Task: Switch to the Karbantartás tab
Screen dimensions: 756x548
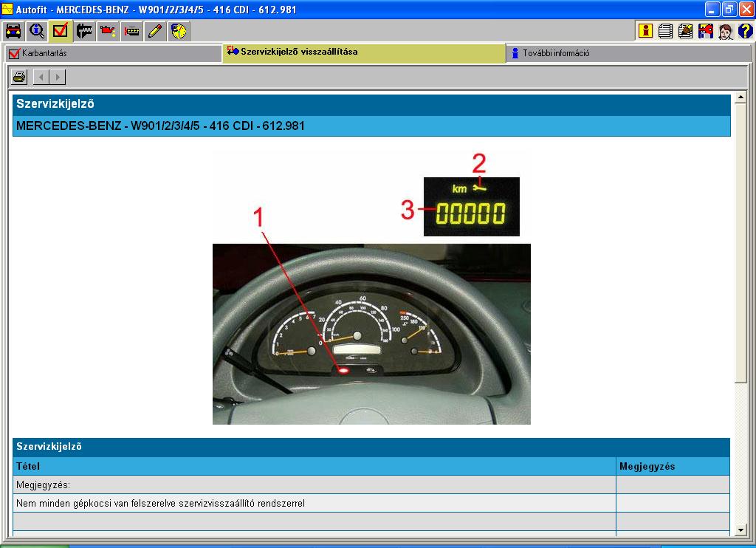Action: [113, 53]
